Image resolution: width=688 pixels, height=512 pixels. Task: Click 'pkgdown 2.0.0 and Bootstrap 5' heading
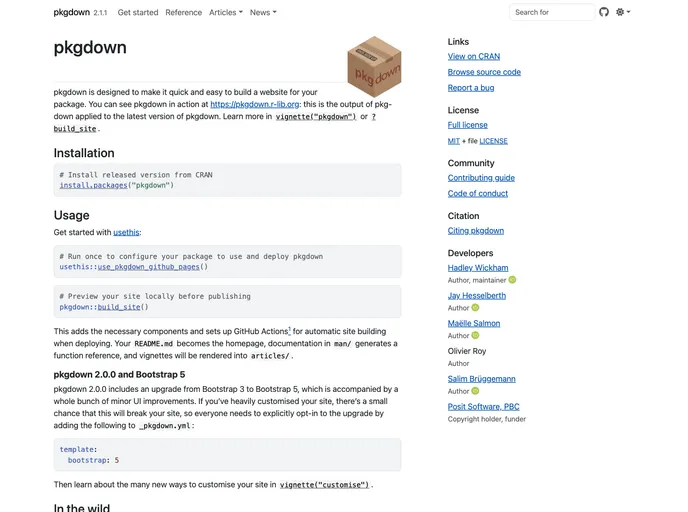[x=119, y=375]
